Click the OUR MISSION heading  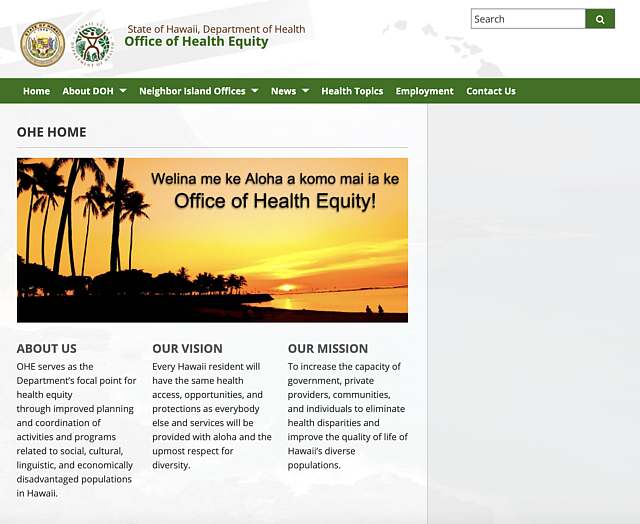pyautogui.click(x=328, y=349)
